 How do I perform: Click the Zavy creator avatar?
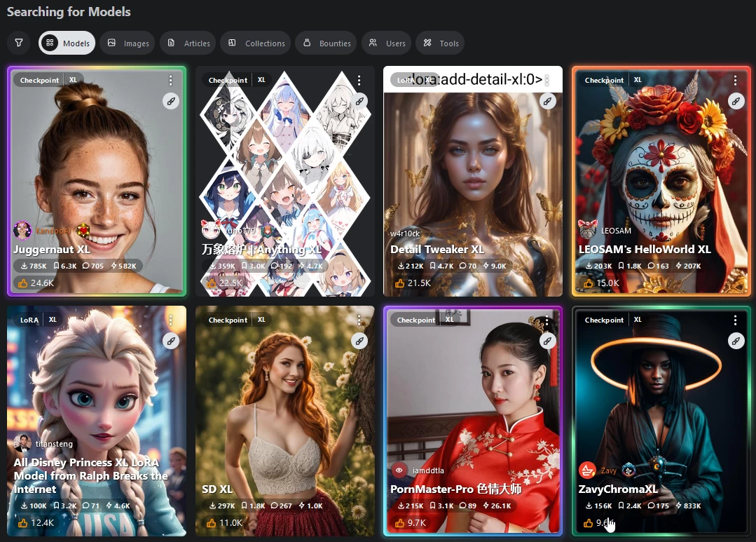pos(587,470)
